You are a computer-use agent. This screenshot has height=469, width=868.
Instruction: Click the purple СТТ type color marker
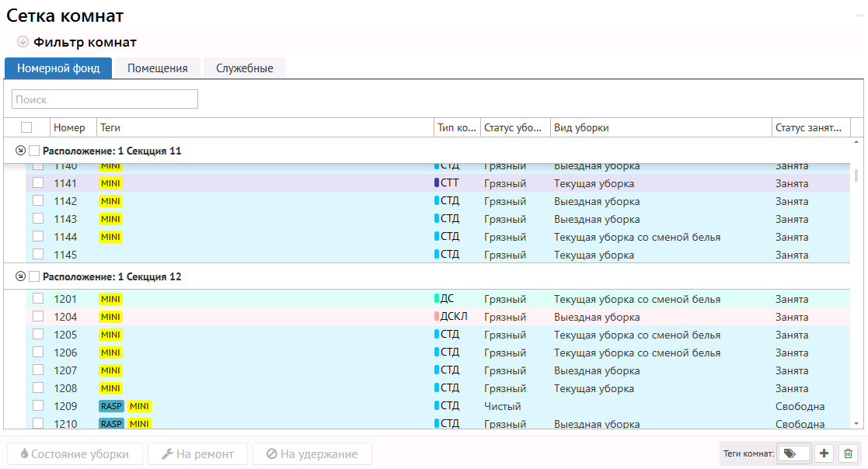pyautogui.click(x=436, y=184)
